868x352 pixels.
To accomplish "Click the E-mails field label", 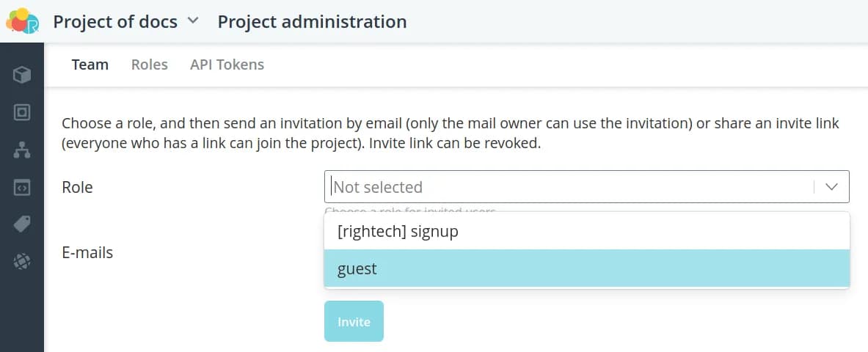I will click(x=87, y=253).
